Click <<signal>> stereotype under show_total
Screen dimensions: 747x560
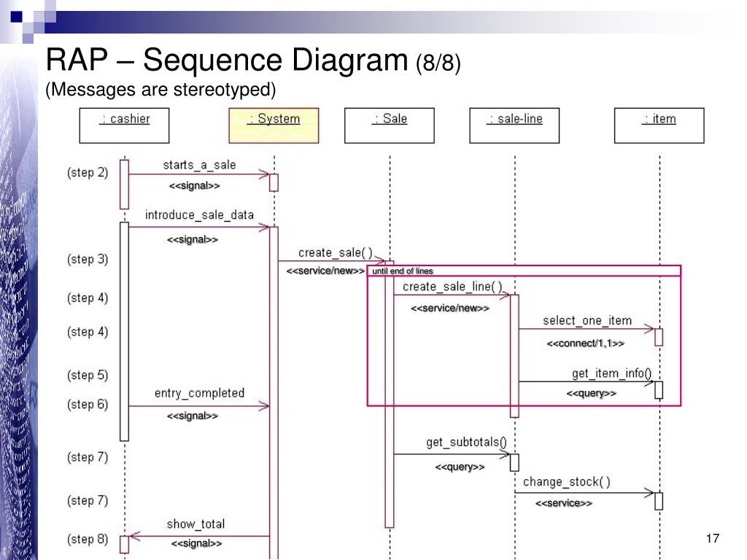click(196, 543)
